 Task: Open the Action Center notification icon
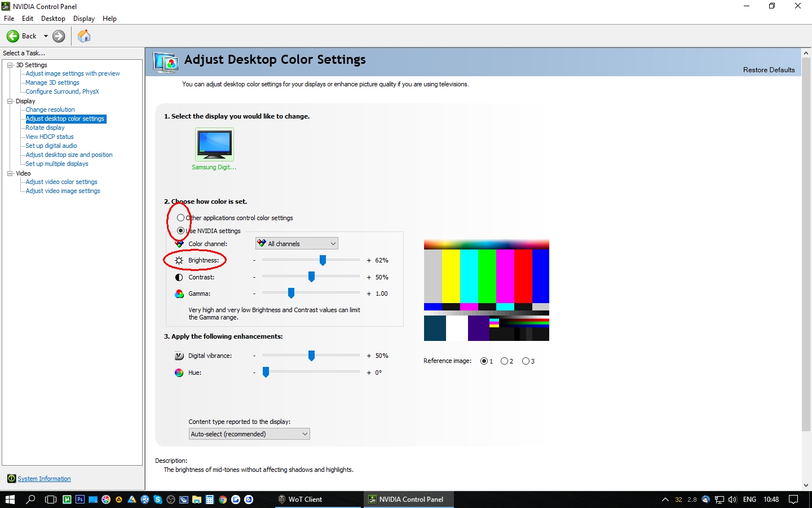(793, 500)
